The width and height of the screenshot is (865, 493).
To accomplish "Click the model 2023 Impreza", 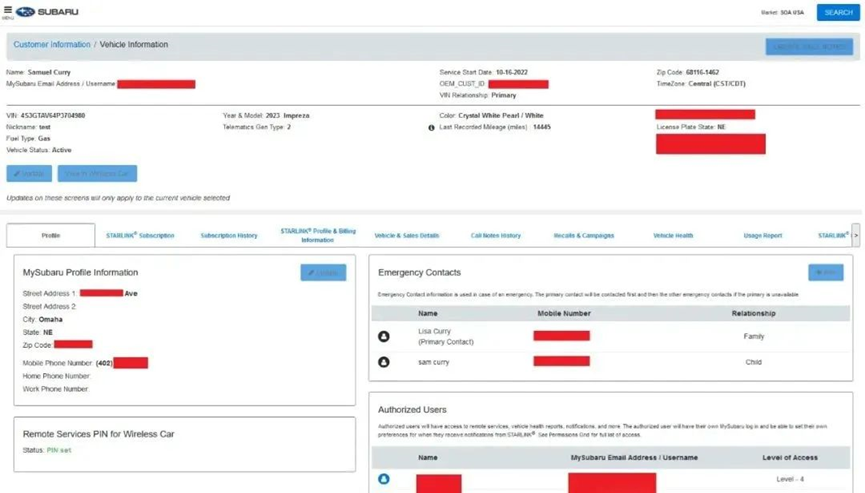I will (287, 116).
